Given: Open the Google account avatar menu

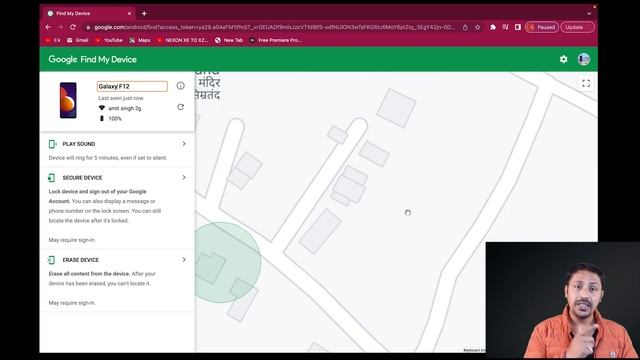Looking at the screenshot, I should 584,59.
